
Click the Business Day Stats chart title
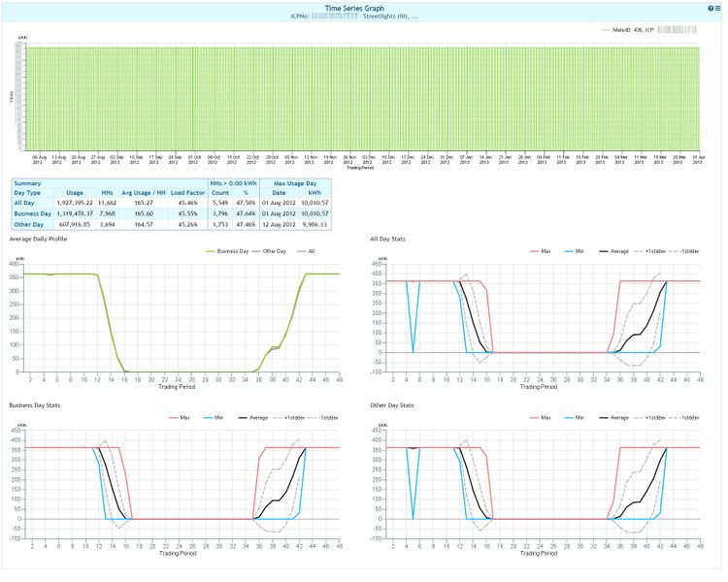tap(35, 405)
